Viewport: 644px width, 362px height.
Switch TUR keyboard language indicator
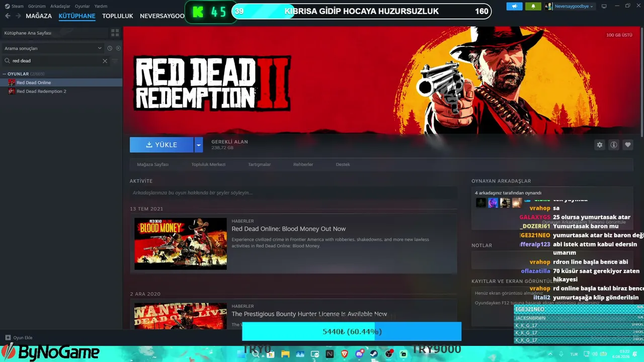click(574, 354)
